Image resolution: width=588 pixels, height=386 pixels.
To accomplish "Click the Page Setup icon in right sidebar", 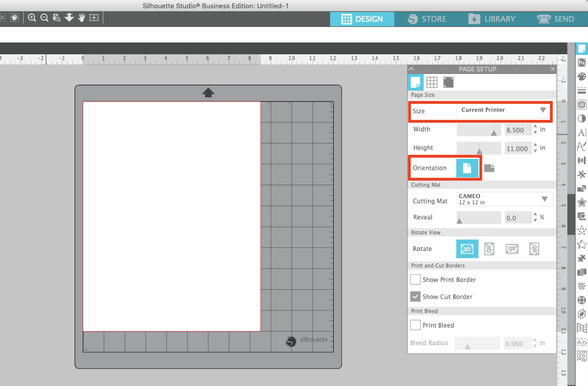I will pos(582,49).
